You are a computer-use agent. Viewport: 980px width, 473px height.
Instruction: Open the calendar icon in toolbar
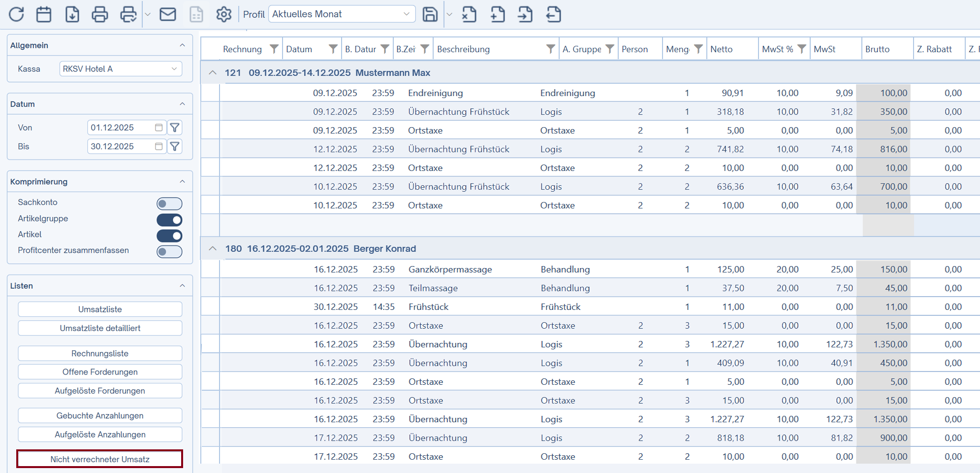[x=44, y=14]
